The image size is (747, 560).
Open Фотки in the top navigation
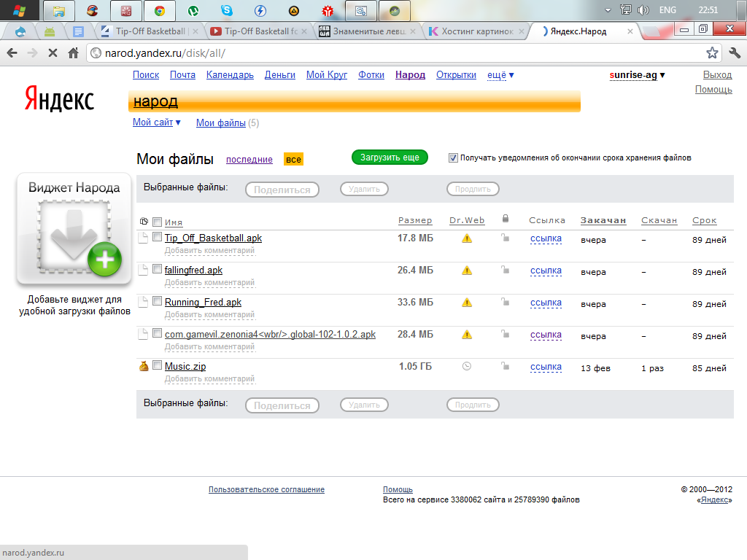371,75
